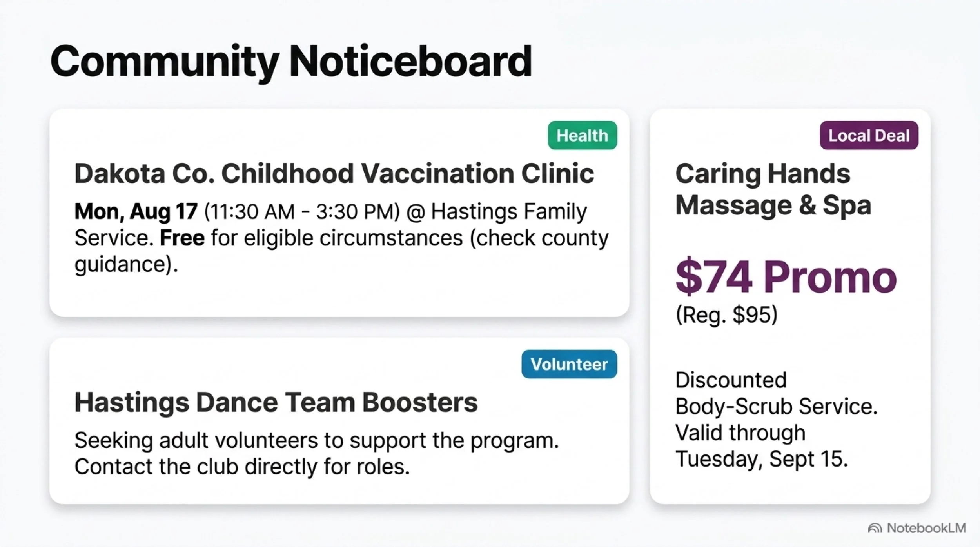Click the Mon, Aug 17 date text

136,212
